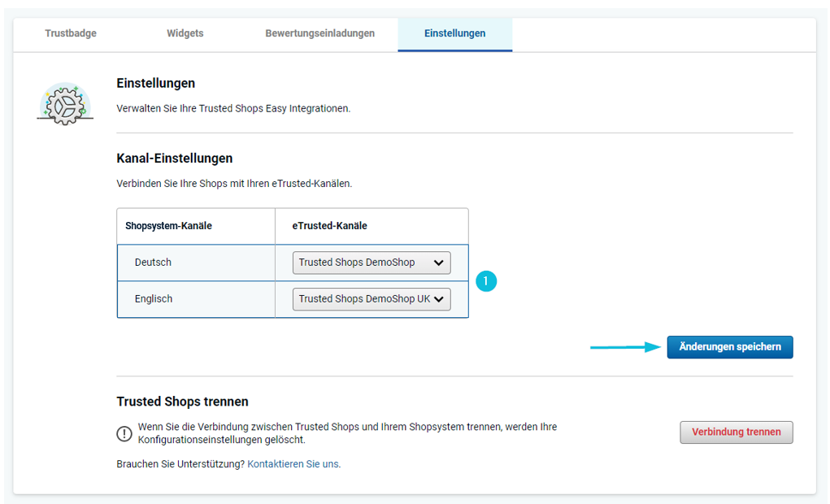Switch to the Trustbadge tab

(71, 33)
